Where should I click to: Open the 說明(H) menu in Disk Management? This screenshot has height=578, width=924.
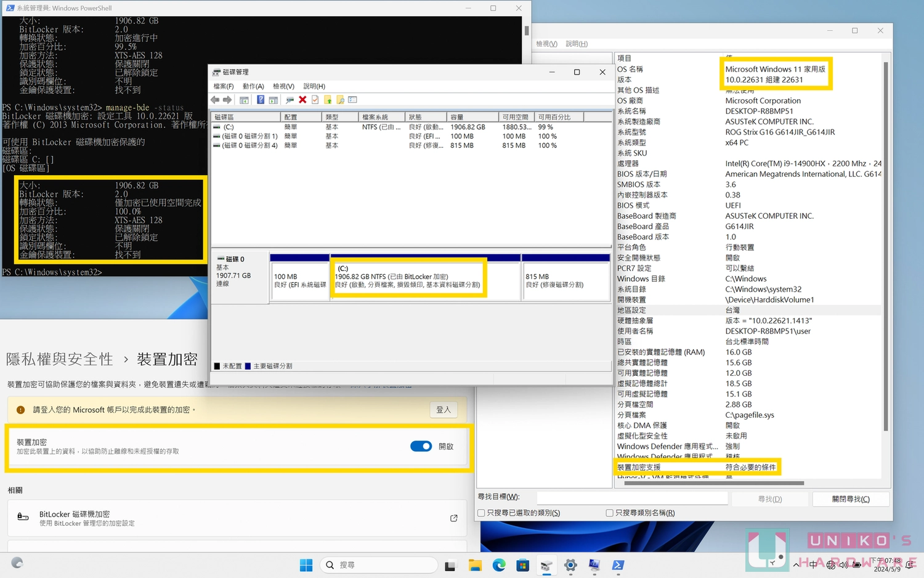pos(314,86)
